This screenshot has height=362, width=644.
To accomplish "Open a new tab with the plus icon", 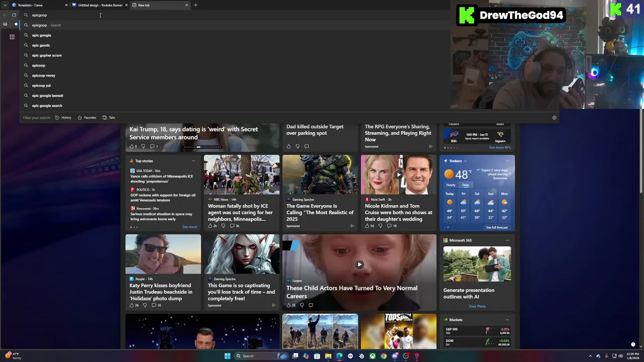I will pyautogui.click(x=196, y=5).
